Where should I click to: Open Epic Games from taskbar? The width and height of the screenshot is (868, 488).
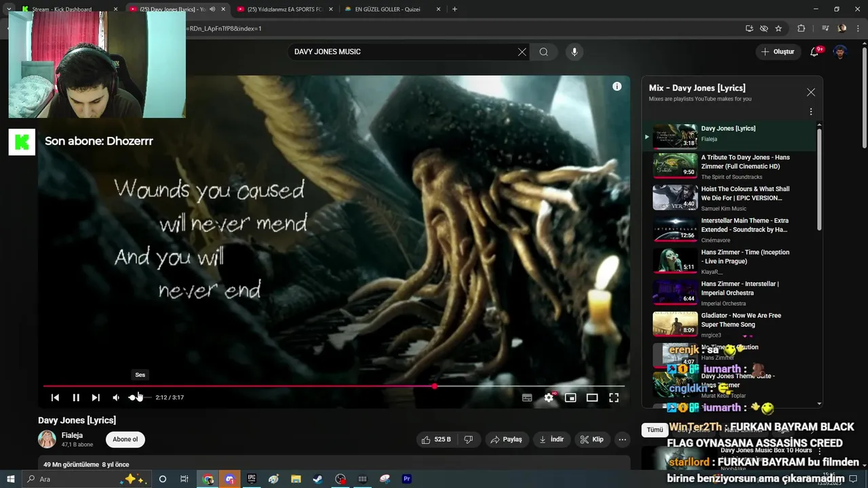pos(252,479)
